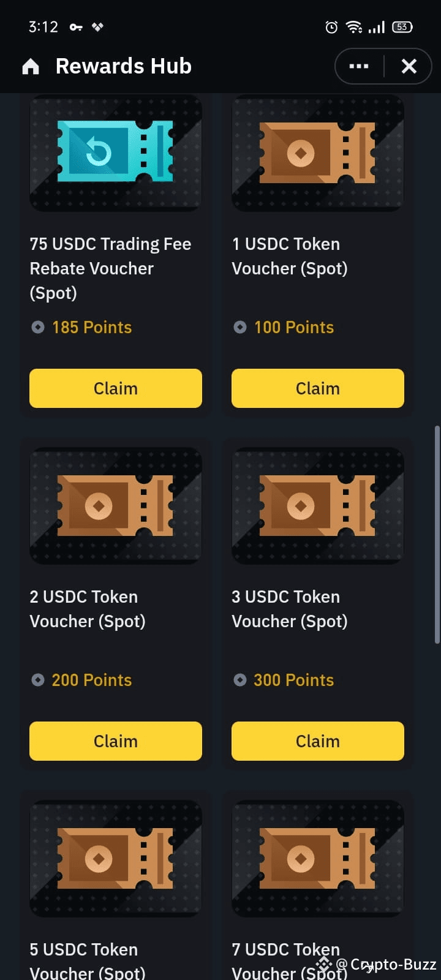Claim the 75 USDC Trading Fee Rebate Voucher
This screenshot has height=980, width=441.
point(115,388)
